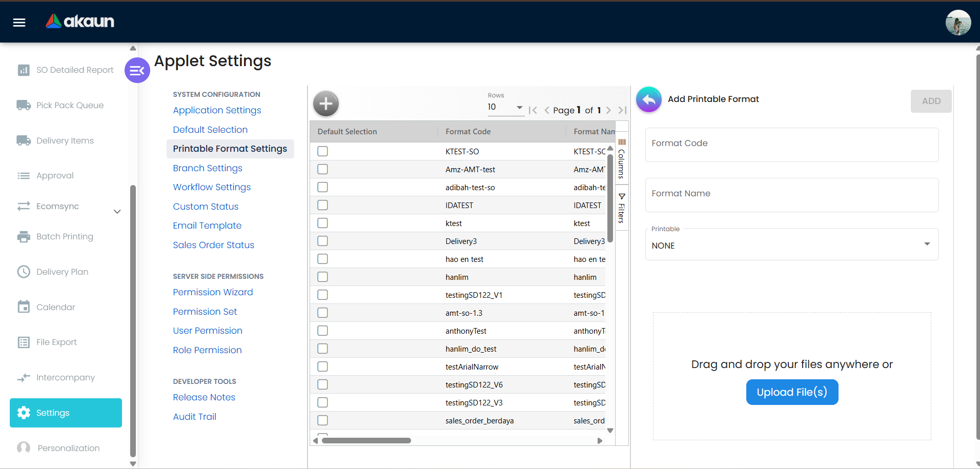
Task: Click the plus icon to add format
Action: pos(326,104)
